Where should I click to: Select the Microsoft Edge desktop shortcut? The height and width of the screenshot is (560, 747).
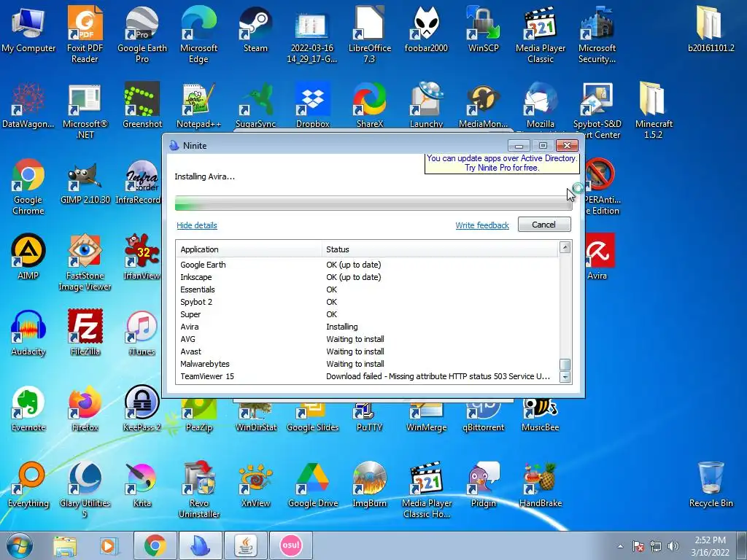(x=198, y=34)
